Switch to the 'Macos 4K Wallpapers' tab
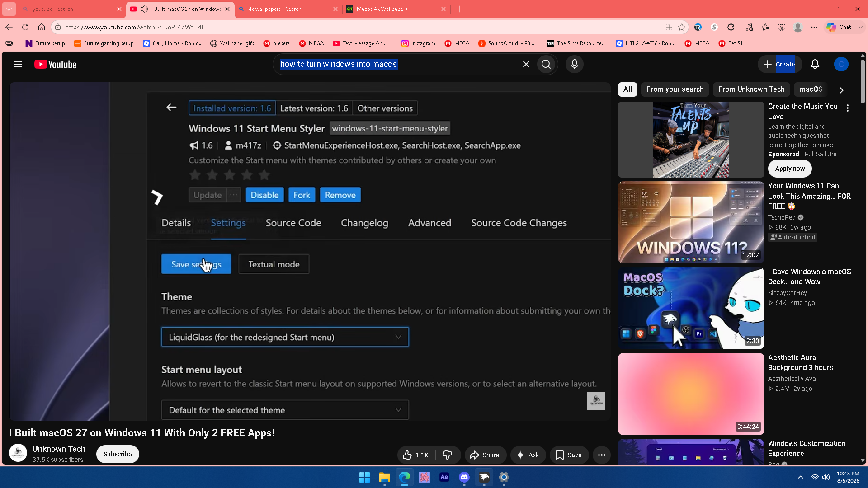This screenshot has height=488, width=868. (396, 9)
